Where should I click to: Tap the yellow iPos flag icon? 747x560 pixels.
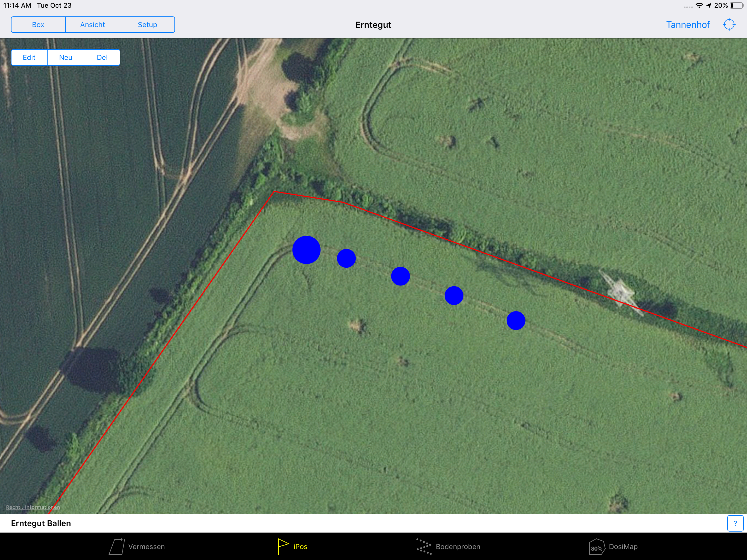point(283,546)
